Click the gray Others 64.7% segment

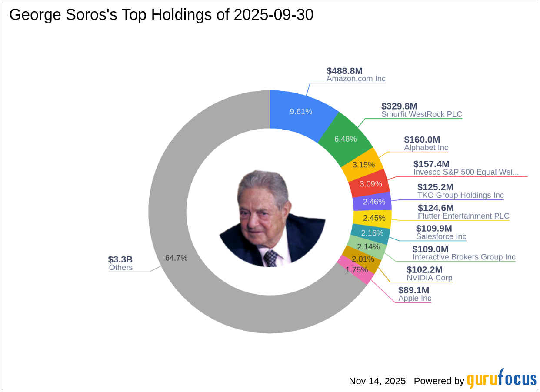pos(176,258)
